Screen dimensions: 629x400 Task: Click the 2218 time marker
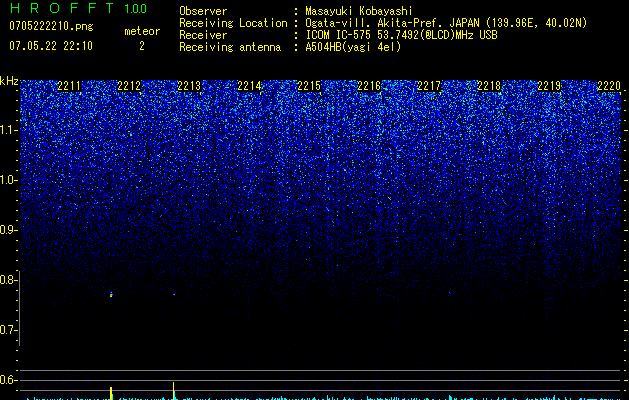point(489,86)
